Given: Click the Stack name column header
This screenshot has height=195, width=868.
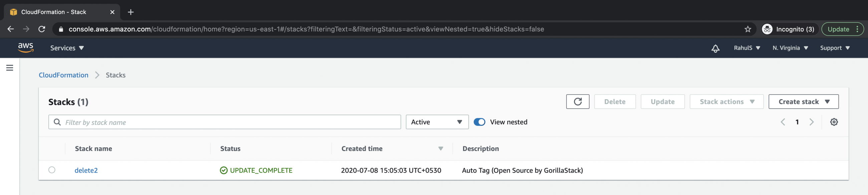Looking at the screenshot, I should (x=93, y=149).
